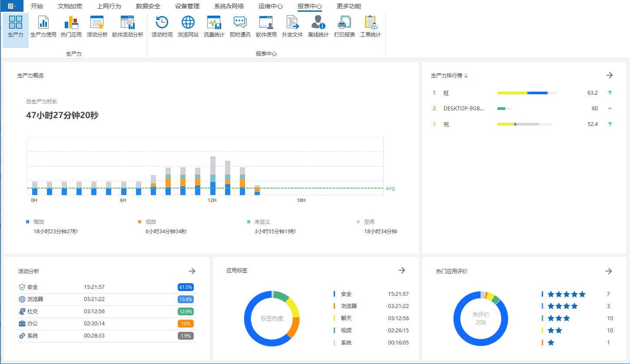Toggle sort order of 生产力排行榜
This screenshot has height=364, width=630.
pyautogui.click(x=466, y=76)
